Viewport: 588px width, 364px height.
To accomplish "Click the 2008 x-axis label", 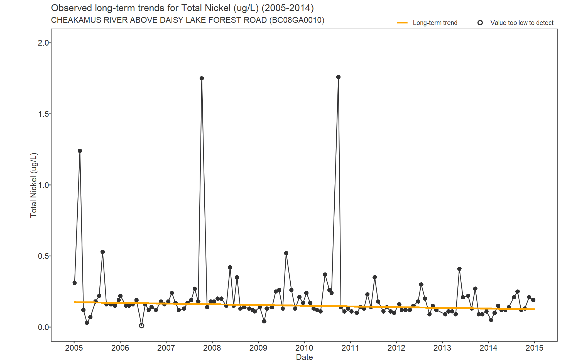I will tap(212, 348).
